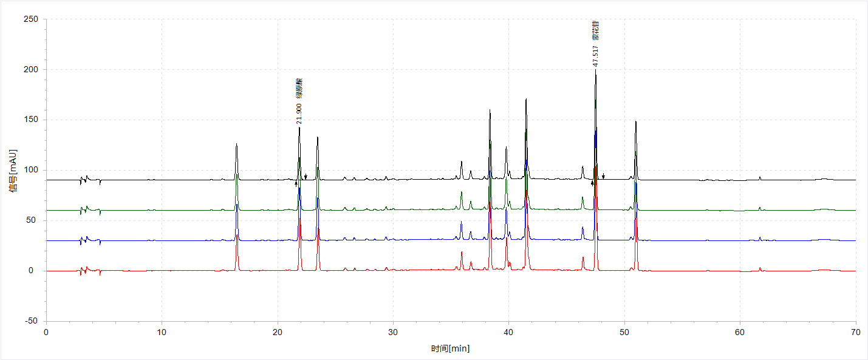Click the 250 tick label on the signal axis
Image resolution: width=868 pixels, height=360 pixels.
click(30, 19)
